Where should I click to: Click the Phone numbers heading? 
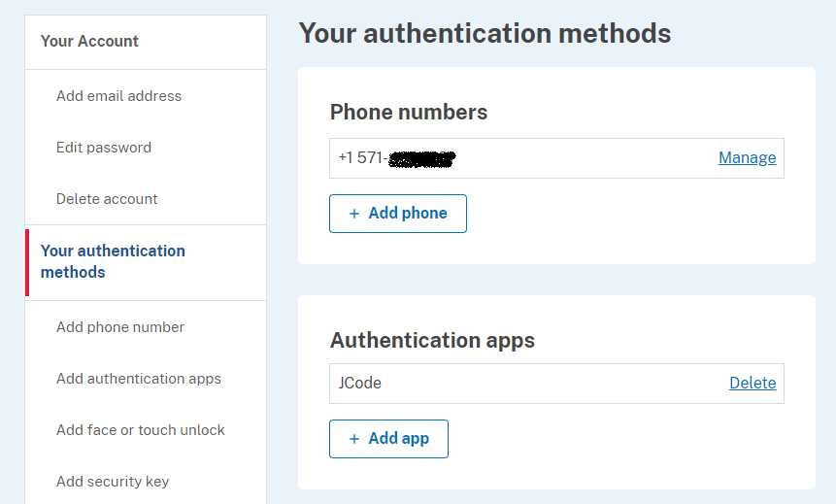pos(409,113)
